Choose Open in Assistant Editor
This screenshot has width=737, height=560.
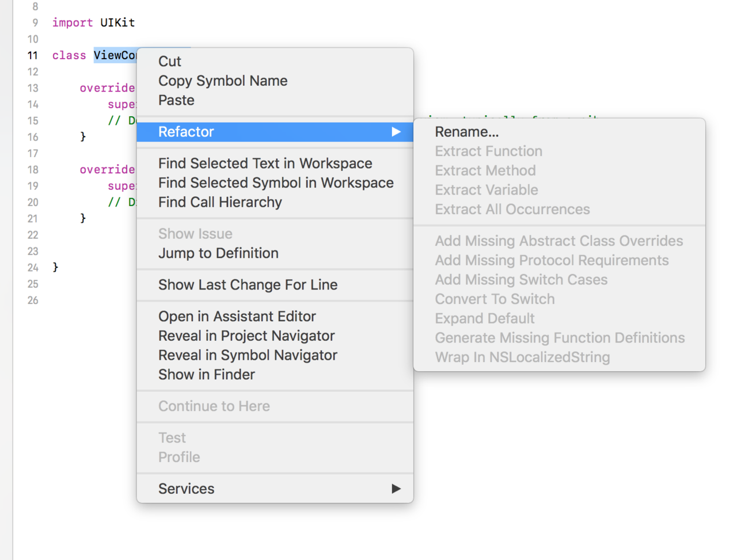[x=237, y=317]
